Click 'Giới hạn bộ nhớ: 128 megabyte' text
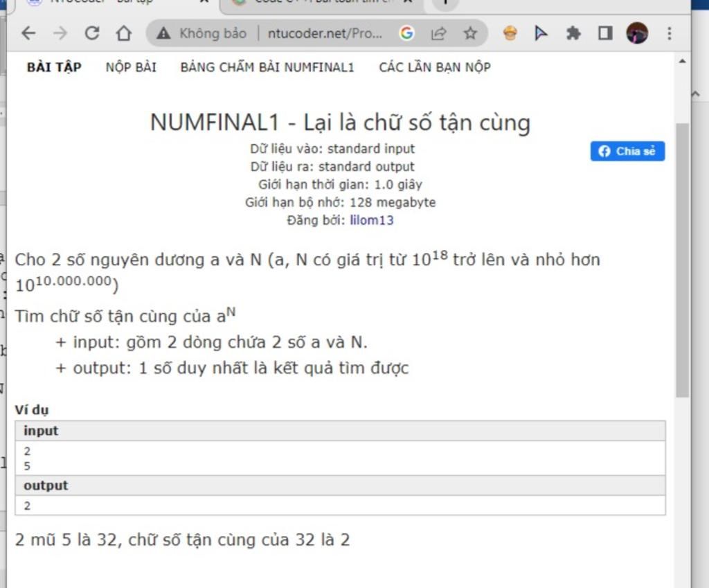The width and height of the screenshot is (709, 588). pos(341,202)
